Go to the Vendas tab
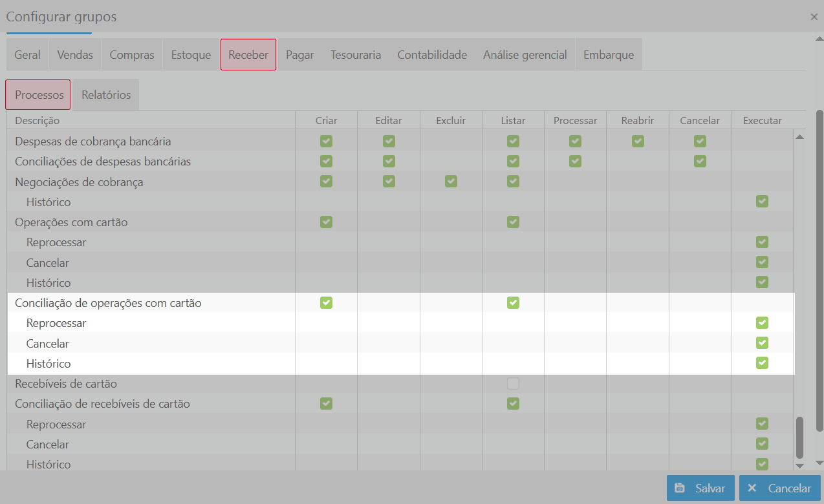Viewport: 824px width, 504px height. [75, 55]
